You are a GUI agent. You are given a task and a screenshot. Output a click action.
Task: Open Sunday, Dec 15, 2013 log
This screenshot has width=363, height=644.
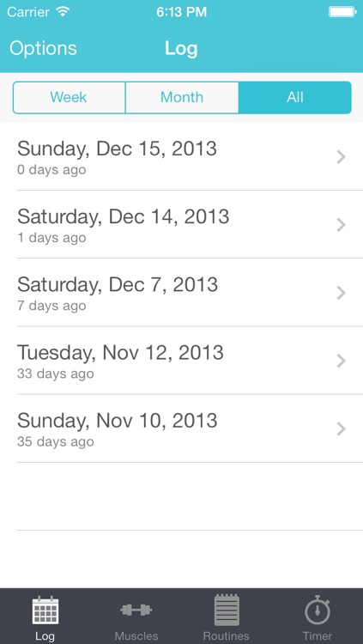182,156
